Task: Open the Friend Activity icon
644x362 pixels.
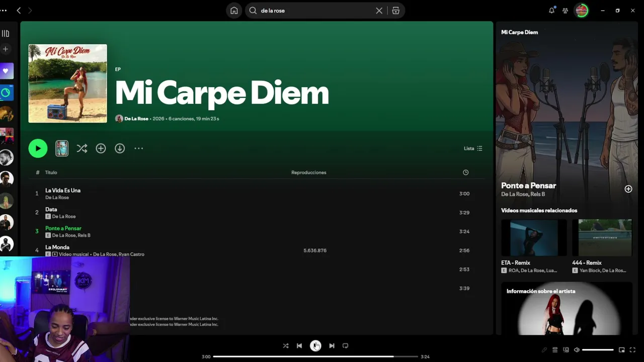Action: point(566,11)
